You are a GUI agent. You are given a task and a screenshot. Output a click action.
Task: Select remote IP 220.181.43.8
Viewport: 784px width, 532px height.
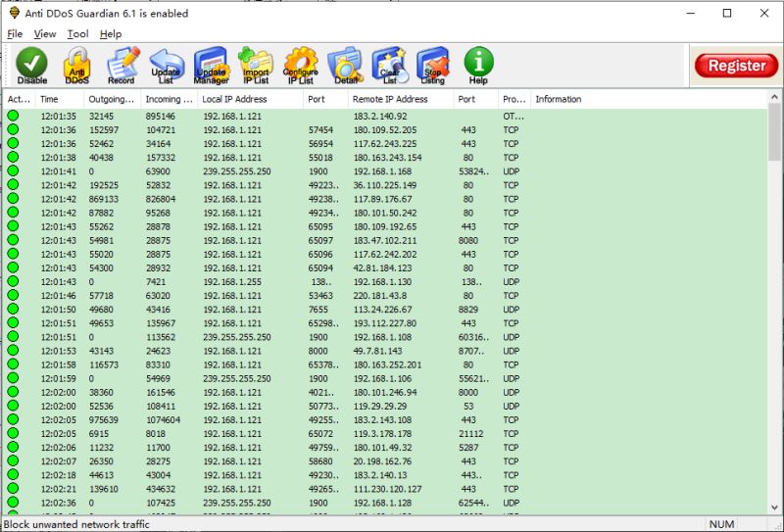tap(380, 296)
